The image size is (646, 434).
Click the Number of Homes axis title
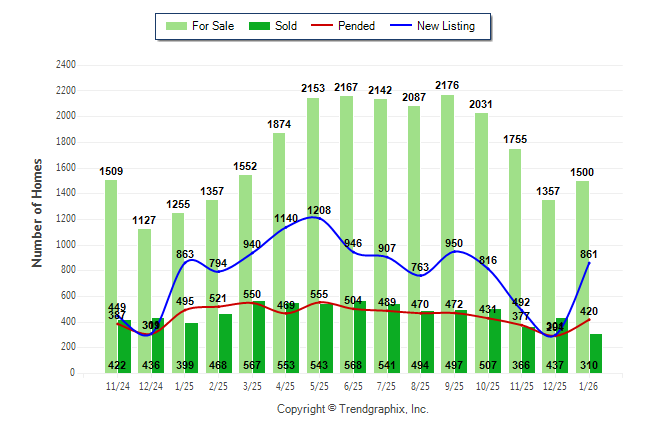38,212
